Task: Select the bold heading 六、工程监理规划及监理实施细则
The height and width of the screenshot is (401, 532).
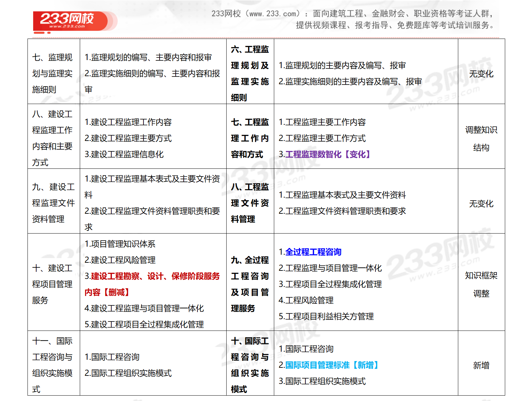Action: tap(250, 73)
